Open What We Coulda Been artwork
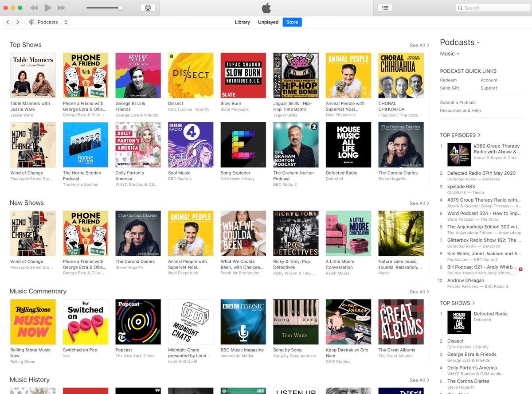This screenshot has height=394, width=532. click(x=243, y=234)
